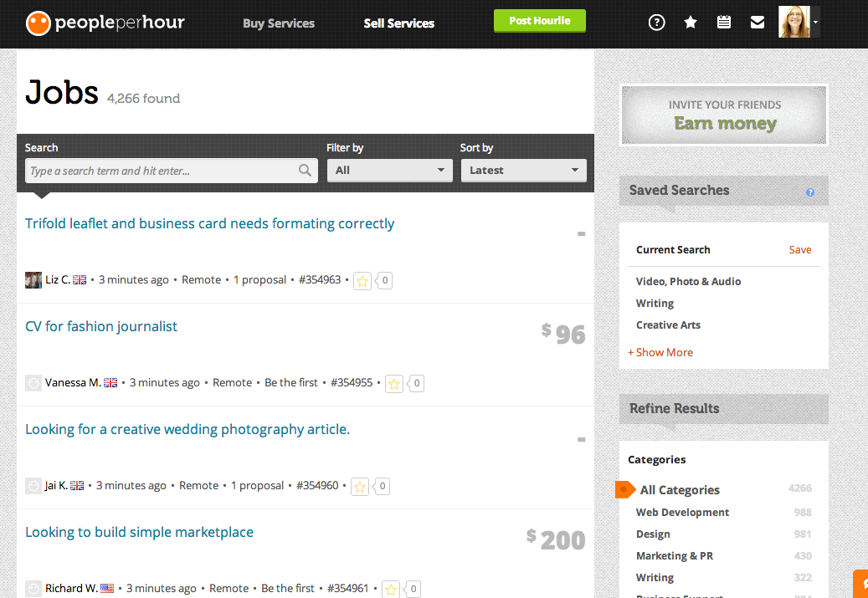Filter by Marketing & PR category
The width and height of the screenshot is (868, 598).
tap(675, 556)
